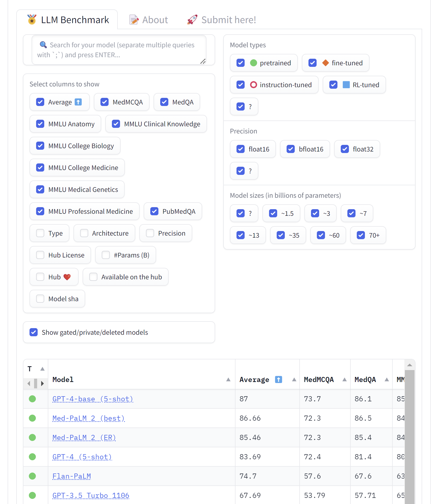
Task: Uncheck the ~13 model size filter
Action: [x=241, y=235]
